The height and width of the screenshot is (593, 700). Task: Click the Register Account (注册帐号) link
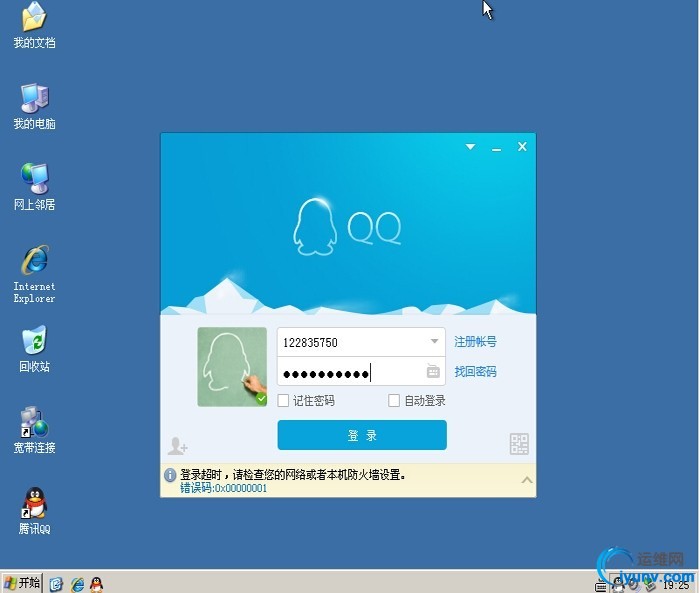click(x=475, y=342)
